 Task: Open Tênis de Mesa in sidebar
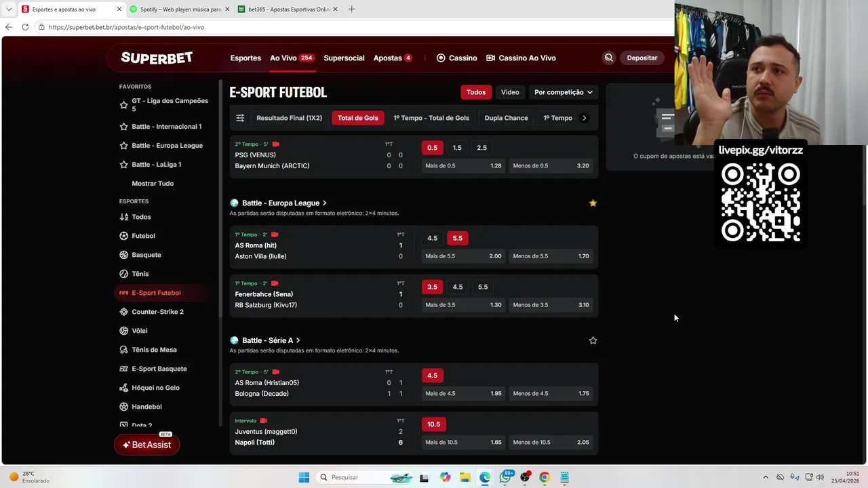pos(148,350)
